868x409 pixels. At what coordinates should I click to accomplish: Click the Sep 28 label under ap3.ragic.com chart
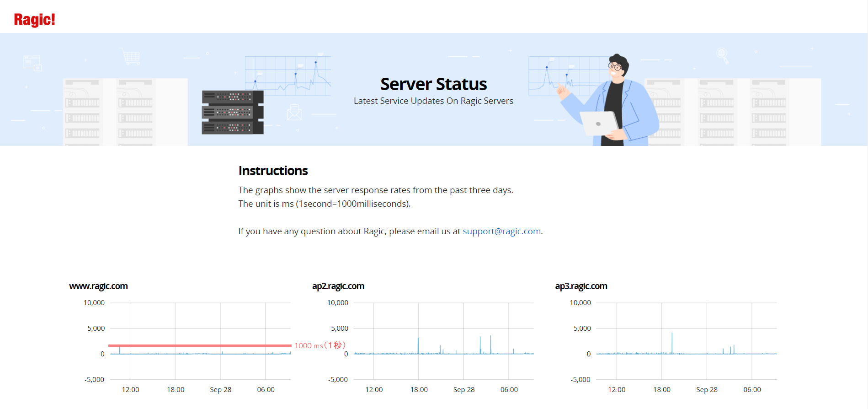707,390
